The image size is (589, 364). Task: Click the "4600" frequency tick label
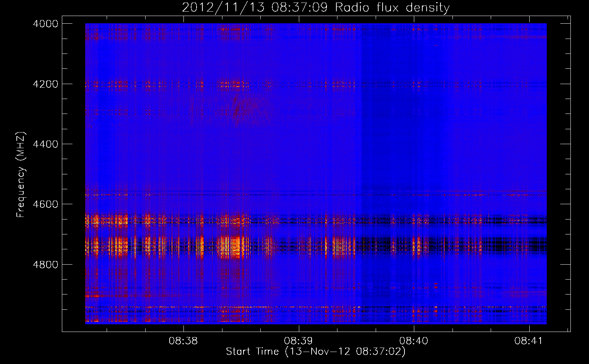coord(46,204)
